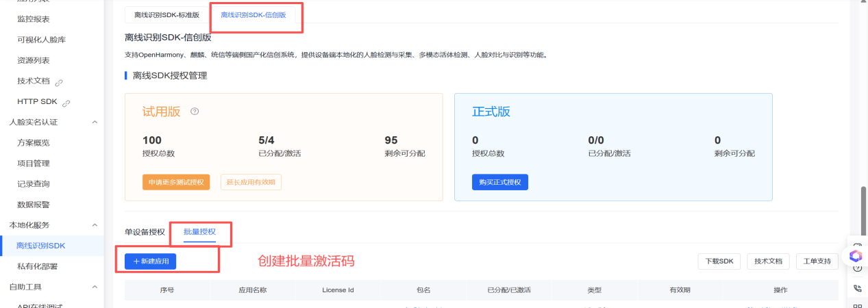Screen dimensions: 868x308
Task: Click the 包名 column header
Action: pos(423,290)
